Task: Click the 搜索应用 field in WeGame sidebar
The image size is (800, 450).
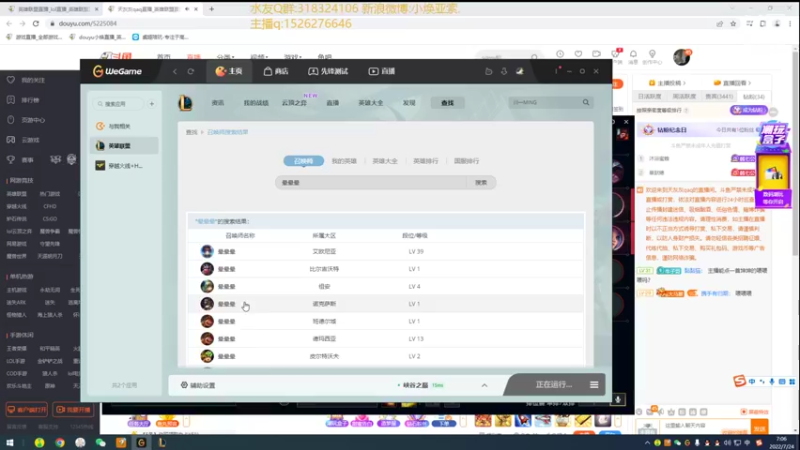Action: [x=119, y=104]
